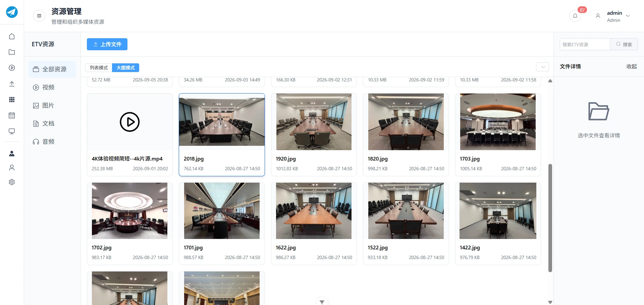Click the upload arrow icon in left sidebar
644x305 pixels.
click(12, 84)
